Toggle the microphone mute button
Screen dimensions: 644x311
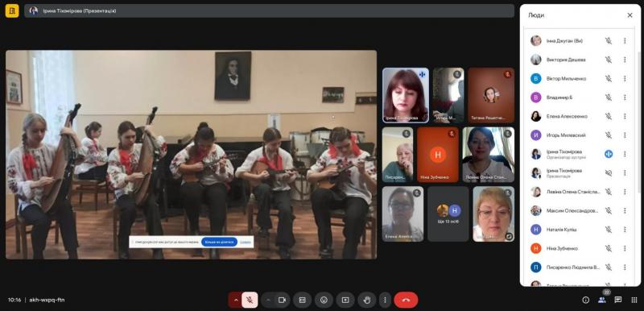click(x=250, y=300)
